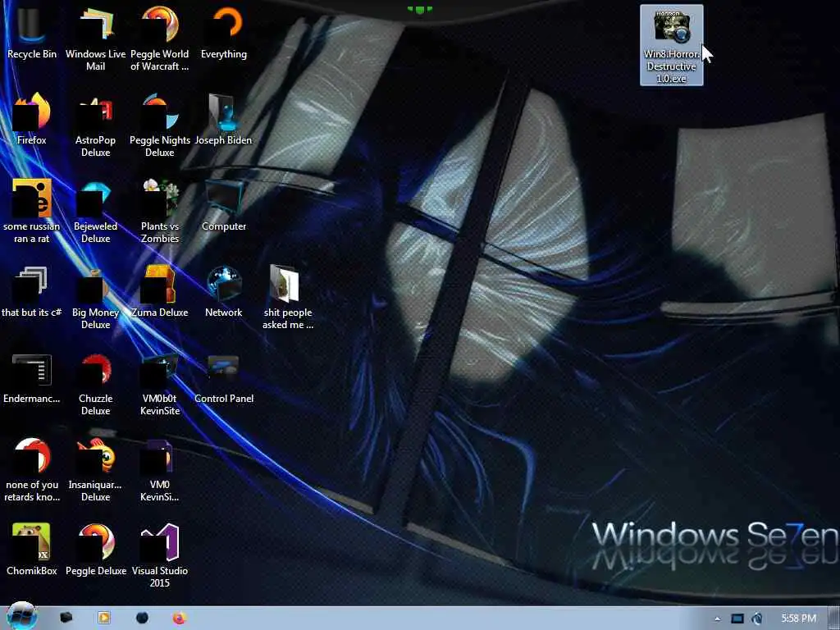Select 'some russian ran a rat' icon
The height and width of the screenshot is (630, 840).
(x=32, y=211)
